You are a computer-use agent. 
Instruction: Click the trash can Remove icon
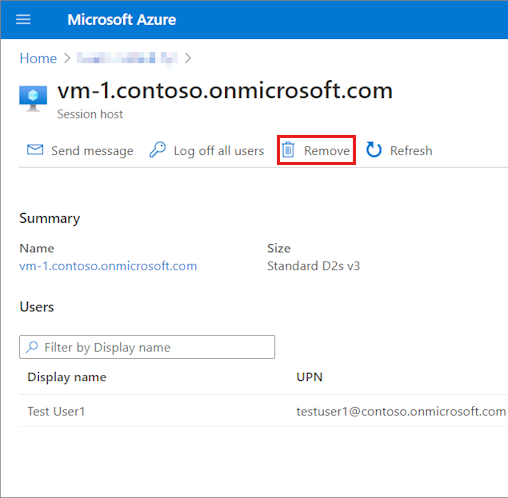coord(288,150)
